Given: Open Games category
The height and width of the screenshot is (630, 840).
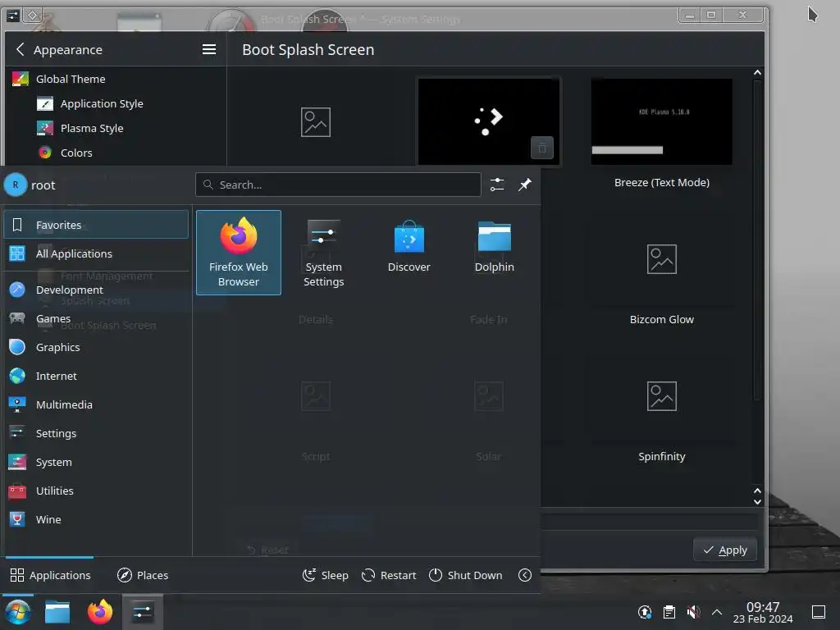Looking at the screenshot, I should (96, 318).
